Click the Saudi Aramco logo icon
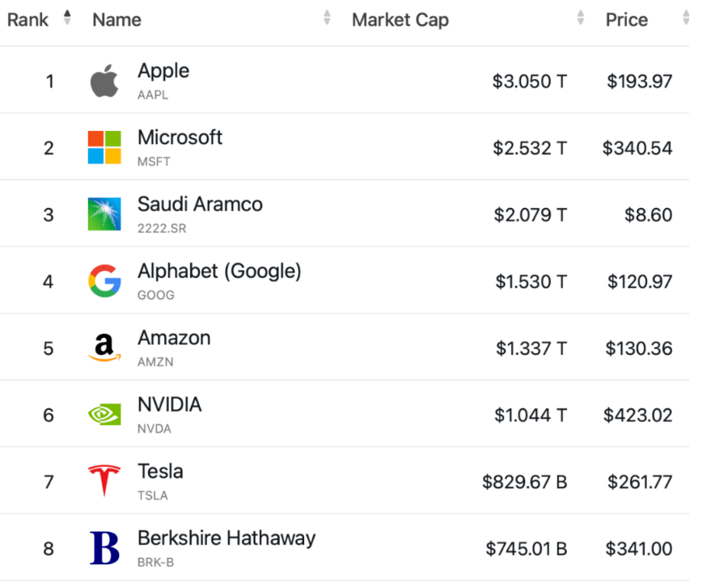 (x=104, y=214)
